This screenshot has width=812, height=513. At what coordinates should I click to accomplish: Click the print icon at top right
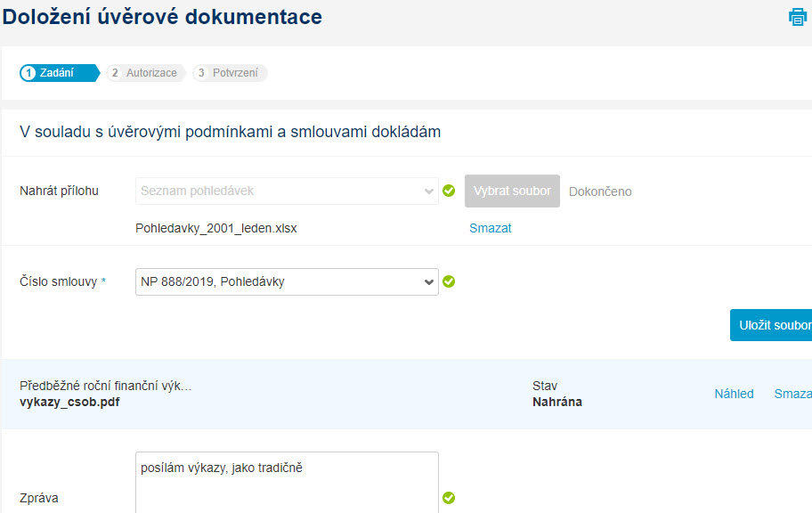click(798, 17)
